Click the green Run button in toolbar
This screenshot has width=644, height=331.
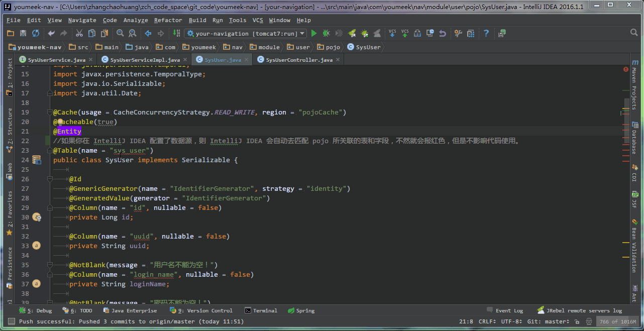314,34
